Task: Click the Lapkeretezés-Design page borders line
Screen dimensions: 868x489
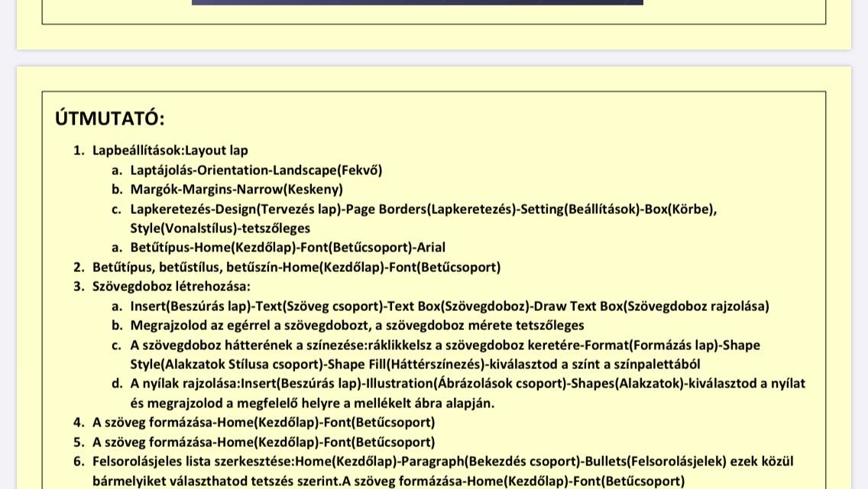Action: point(423,209)
